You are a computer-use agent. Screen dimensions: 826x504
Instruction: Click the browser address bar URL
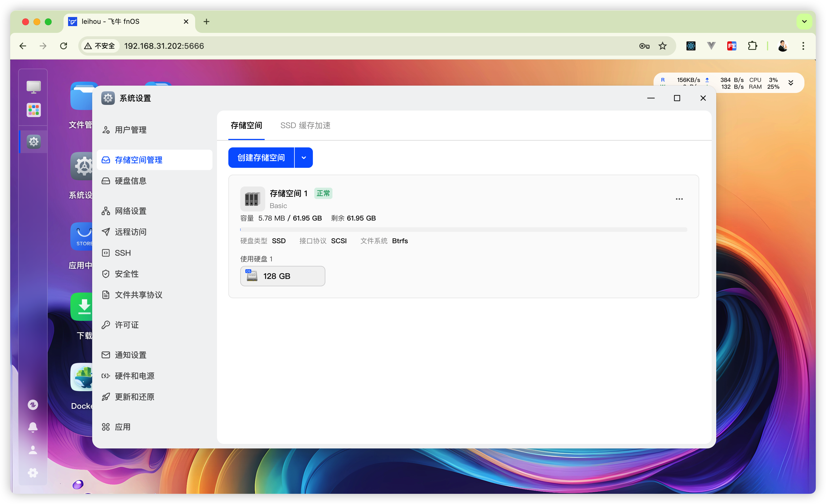[164, 46]
